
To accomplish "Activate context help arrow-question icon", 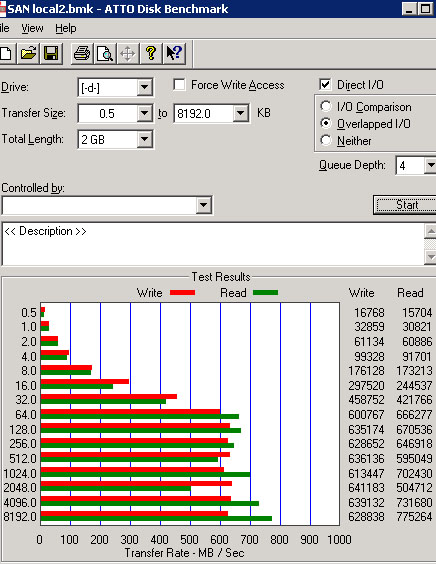I will pos(174,54).
